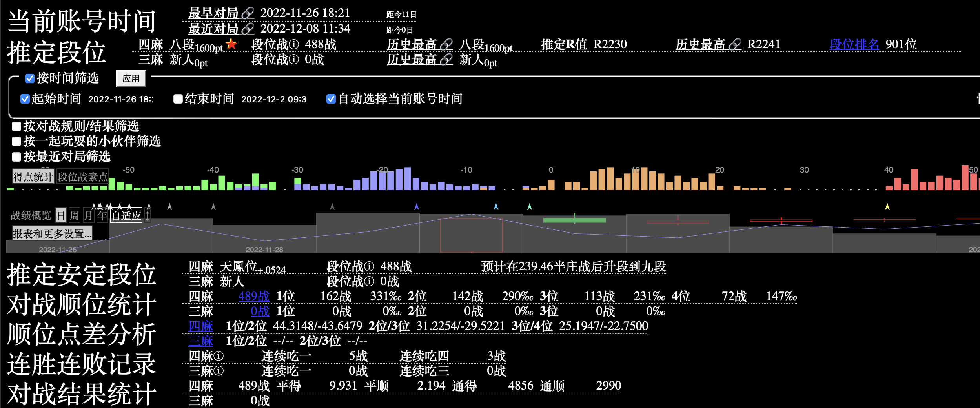Click the chain icon after 历史最高 新人0pt
The width and height of the screenshot is (980, 408).
446,60
